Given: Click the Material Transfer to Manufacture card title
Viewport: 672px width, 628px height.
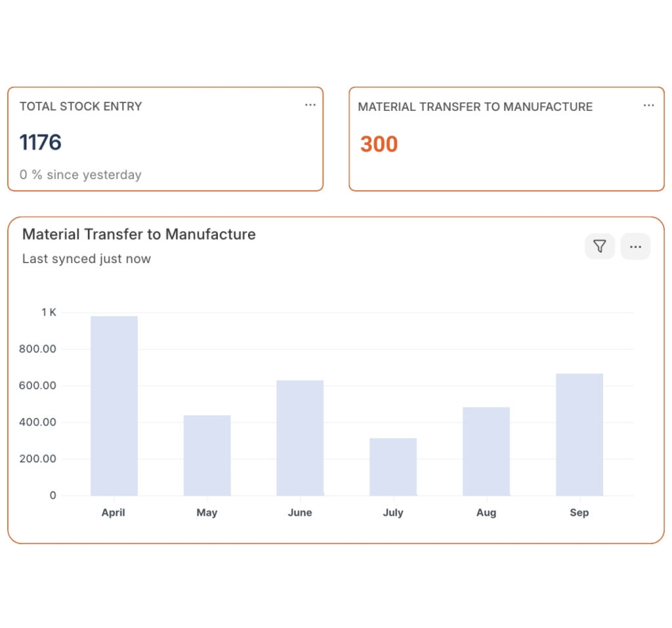Looking at the screenshot, I should tap(475, 107).
